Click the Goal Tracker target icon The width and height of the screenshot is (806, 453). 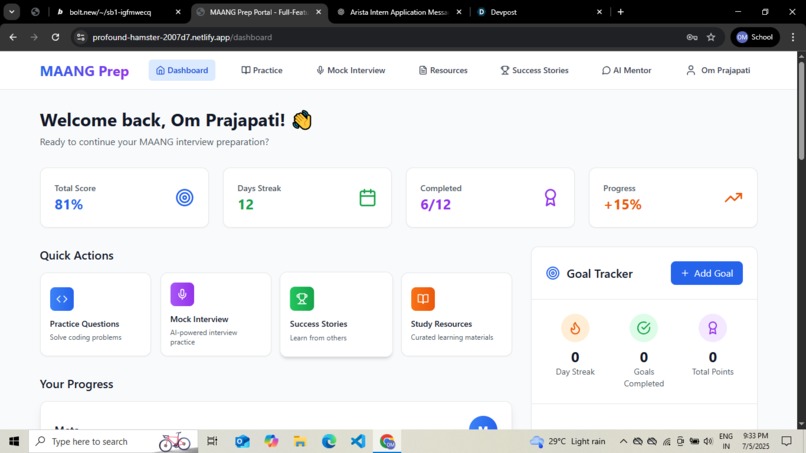pos(553,273)
